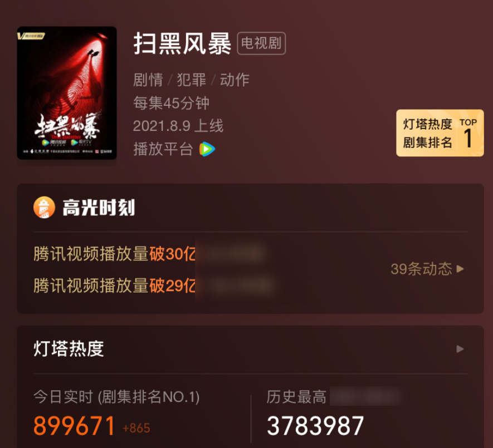Open the 扫黑风暴 poster thumbnail
This screenshot has height=448, width=493.
(67, 93)
